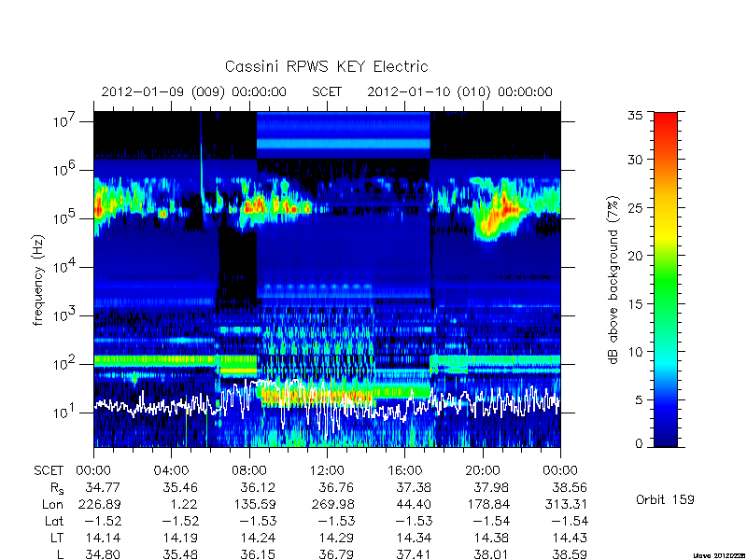Click the "L" row label
Viewport: 747px width, 560px height.
click(60, 554)
